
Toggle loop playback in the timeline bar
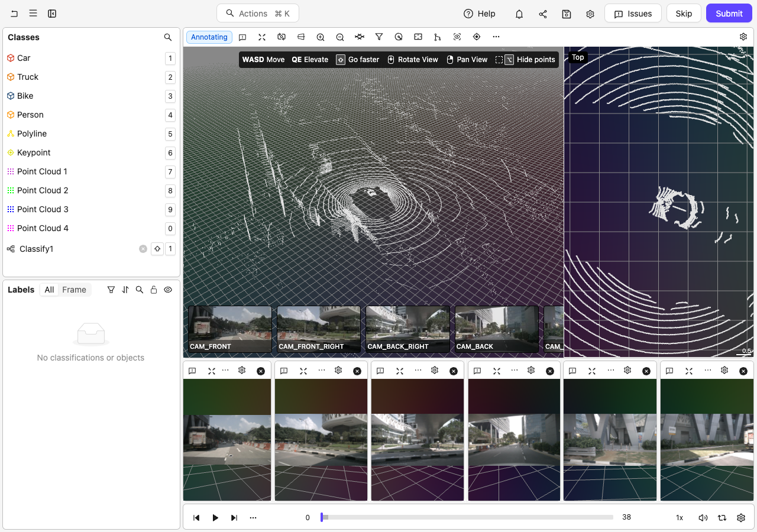pos(722,518)
